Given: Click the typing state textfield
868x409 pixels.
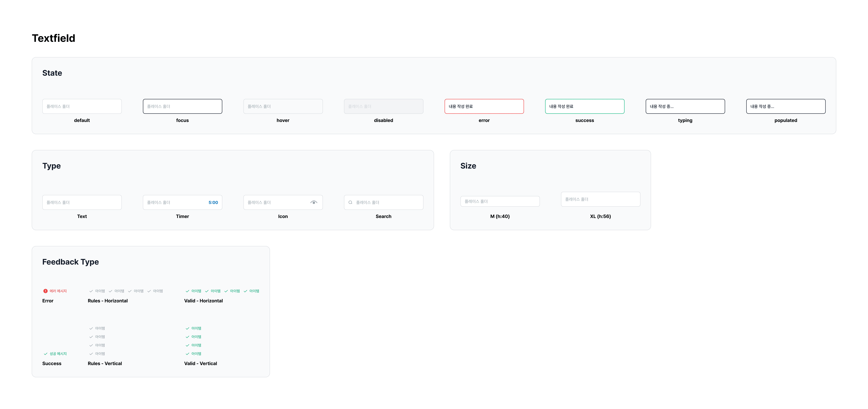Looking at the screenshot, I should coord(685,106).
